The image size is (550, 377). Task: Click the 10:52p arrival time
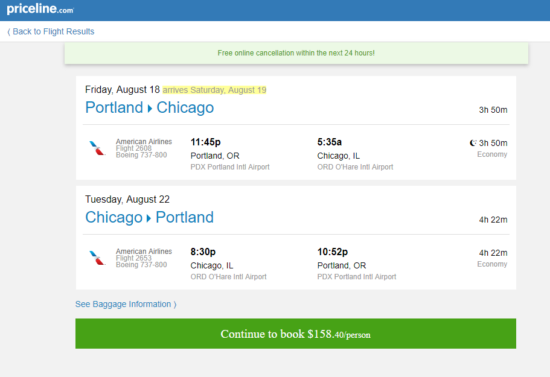[x=333, y=252]
